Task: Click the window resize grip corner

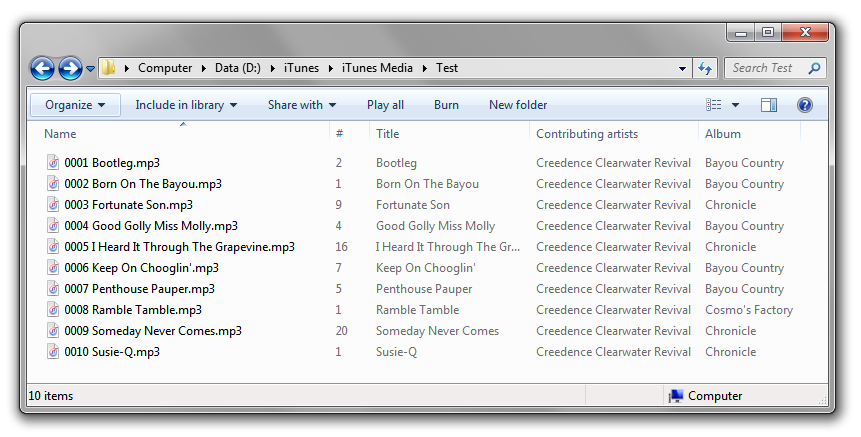Action: (x=823, y=401)
